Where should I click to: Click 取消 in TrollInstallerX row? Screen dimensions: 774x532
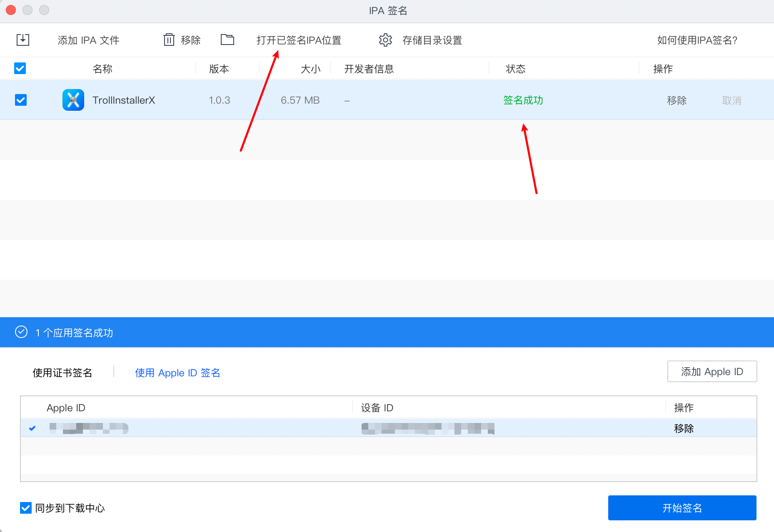(x=732, y=100)
